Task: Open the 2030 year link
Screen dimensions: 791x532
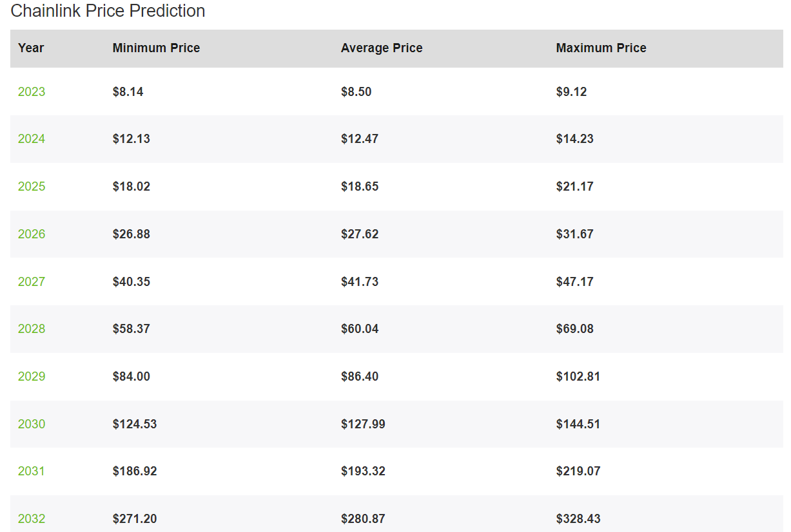Action: (x=32, y=424)
